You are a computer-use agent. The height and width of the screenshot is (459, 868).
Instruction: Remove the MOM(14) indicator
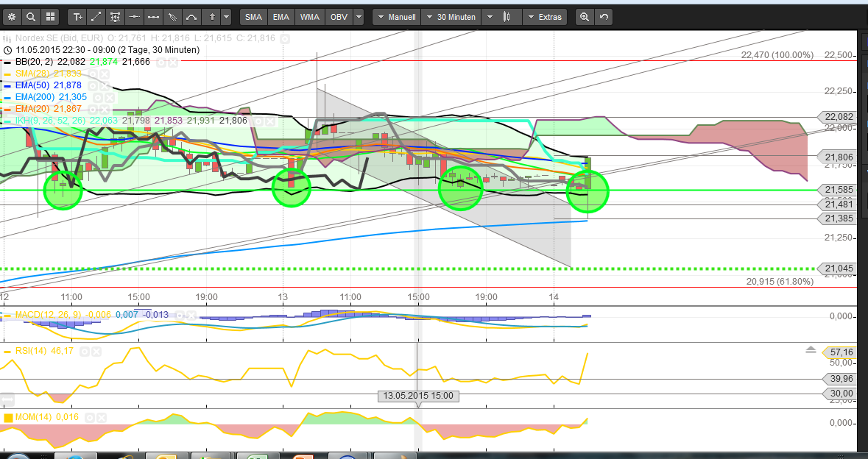pos(102,418)
